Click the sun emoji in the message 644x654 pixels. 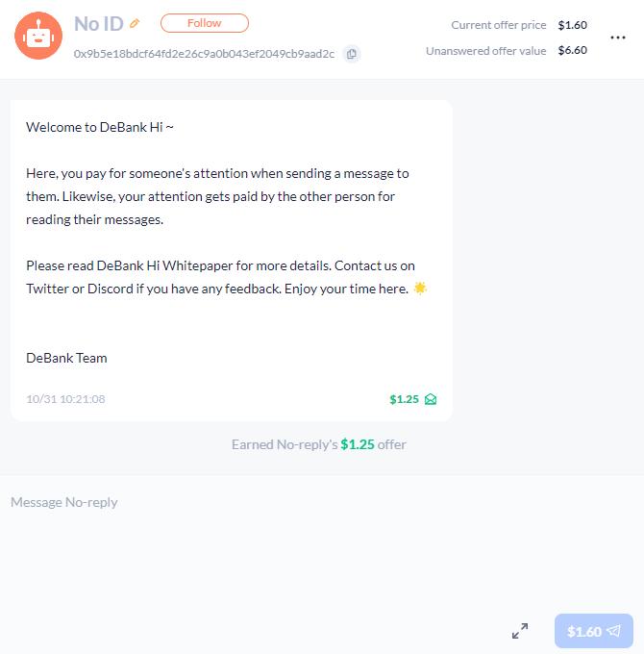click(420, 289)
